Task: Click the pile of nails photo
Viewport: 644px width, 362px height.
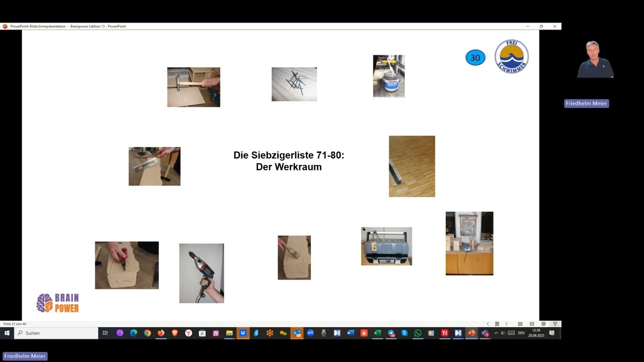Action: point(294,84)
